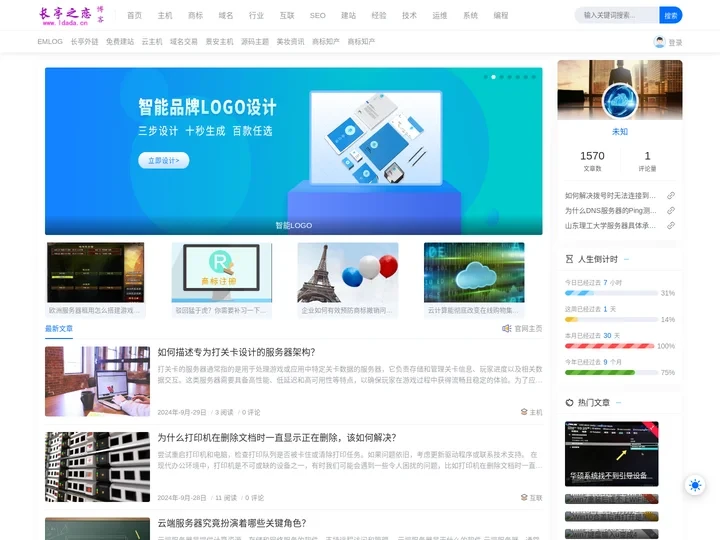The height and width of the screenshot is (540, 720).
Task: Click the blue author avatar in profile card
Action: coord(620,101)
